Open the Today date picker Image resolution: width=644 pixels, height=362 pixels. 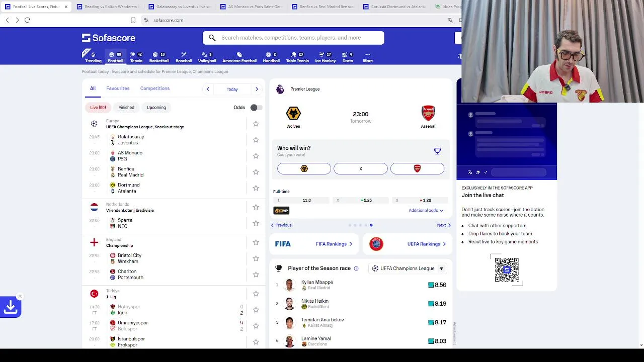click(232, 89)
